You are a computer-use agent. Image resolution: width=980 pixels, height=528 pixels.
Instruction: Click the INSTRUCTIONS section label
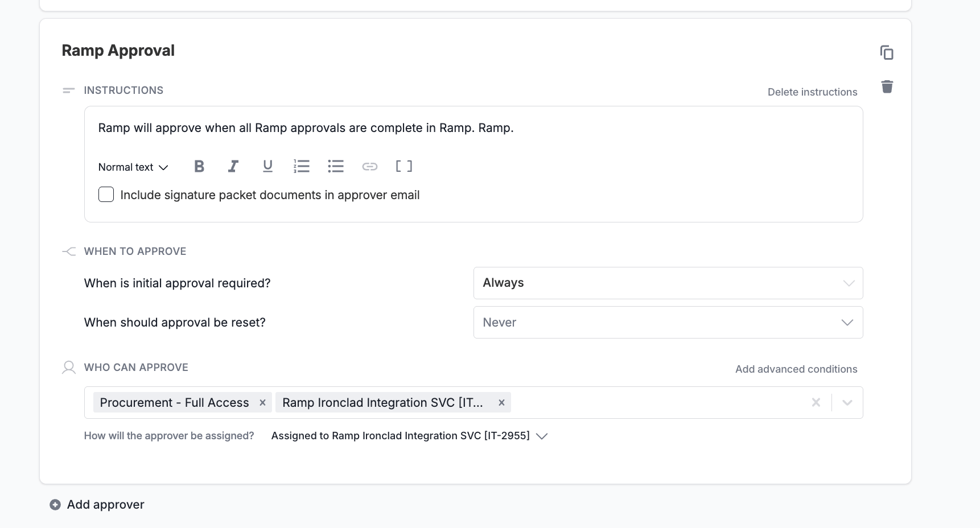pos(123,90)
